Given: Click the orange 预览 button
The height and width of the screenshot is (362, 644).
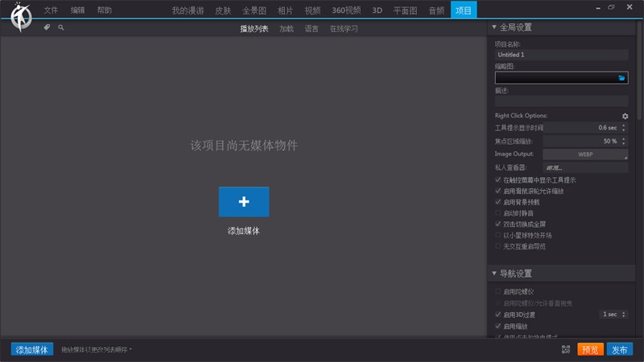Looking at the screenshot, I should (590, 349).
